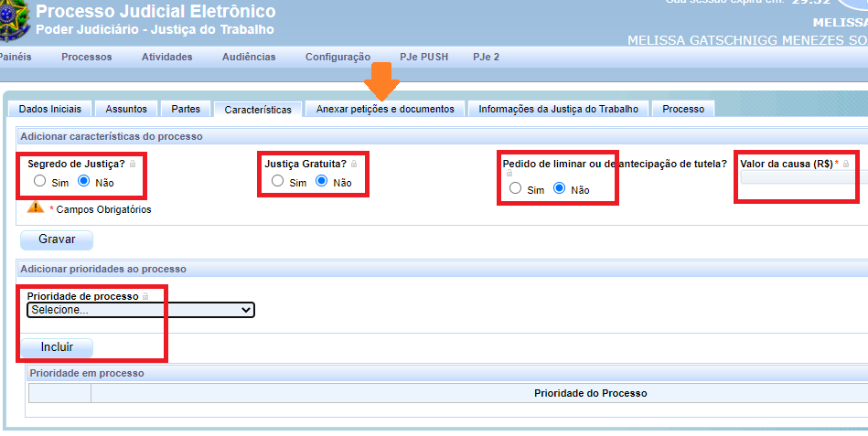Open the Audiências menu
868x436 pixels.
pos(249,57)
